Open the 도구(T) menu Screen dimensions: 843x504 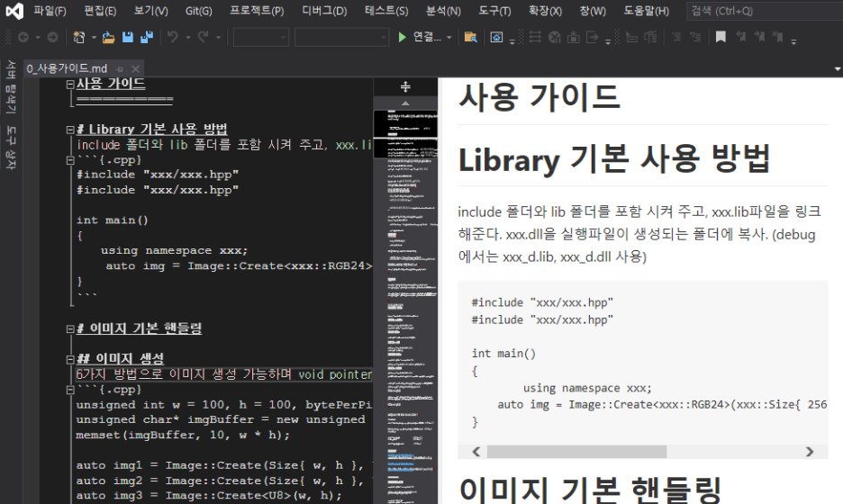494,11
